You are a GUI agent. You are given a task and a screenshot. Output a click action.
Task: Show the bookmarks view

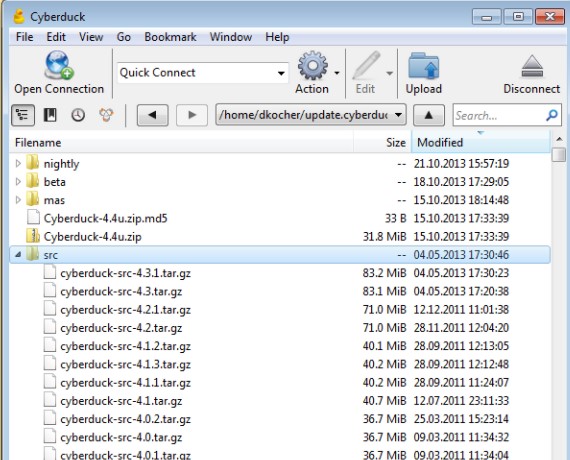click(50, 115)
